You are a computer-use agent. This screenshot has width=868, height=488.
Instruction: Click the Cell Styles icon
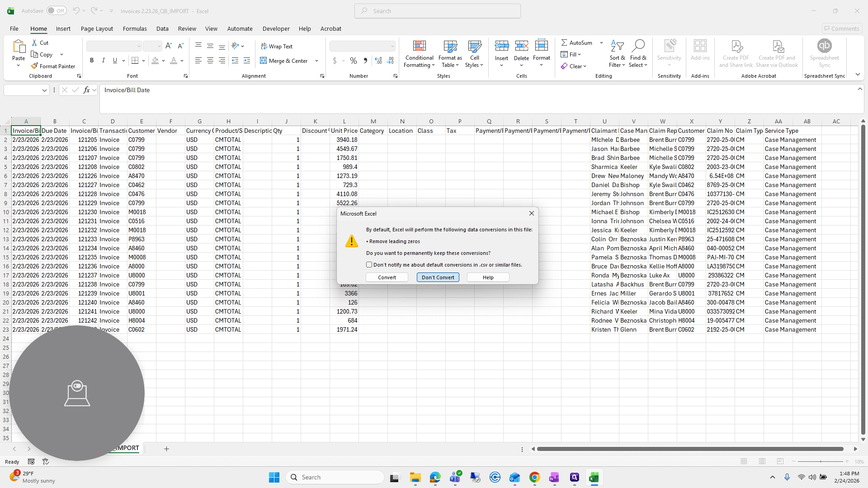[x=475, y=46]
